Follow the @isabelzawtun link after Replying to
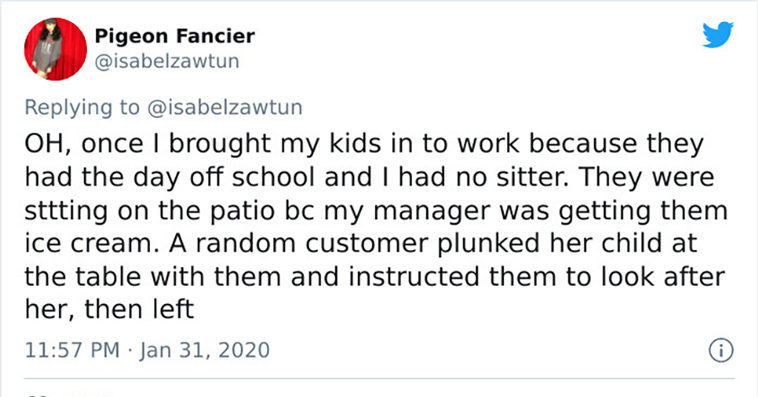The width and height of the screenshot is (758, 397). point(224,107)
